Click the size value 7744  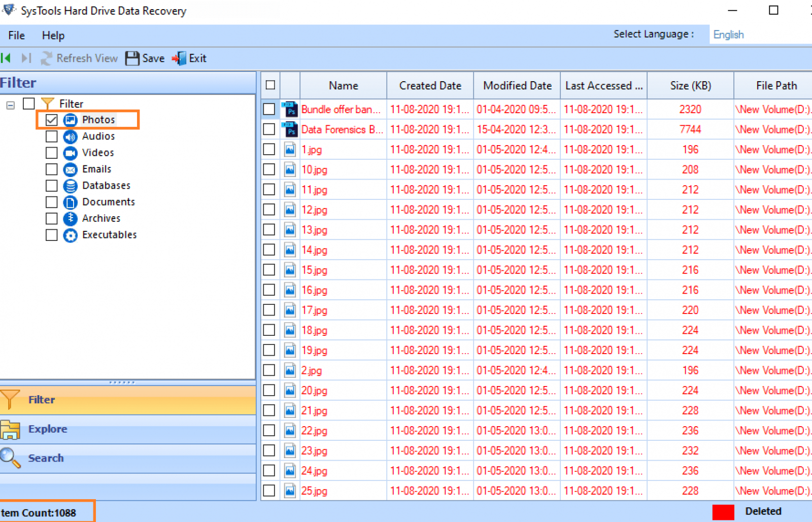[690, 129]
